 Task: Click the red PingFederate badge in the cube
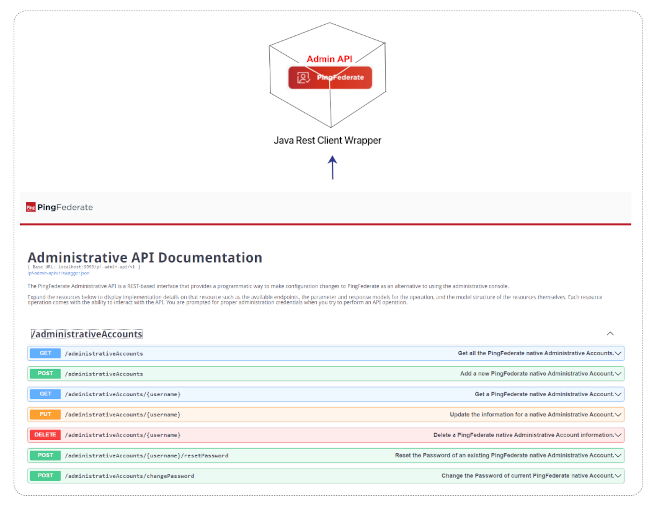[x=330, y=77]
